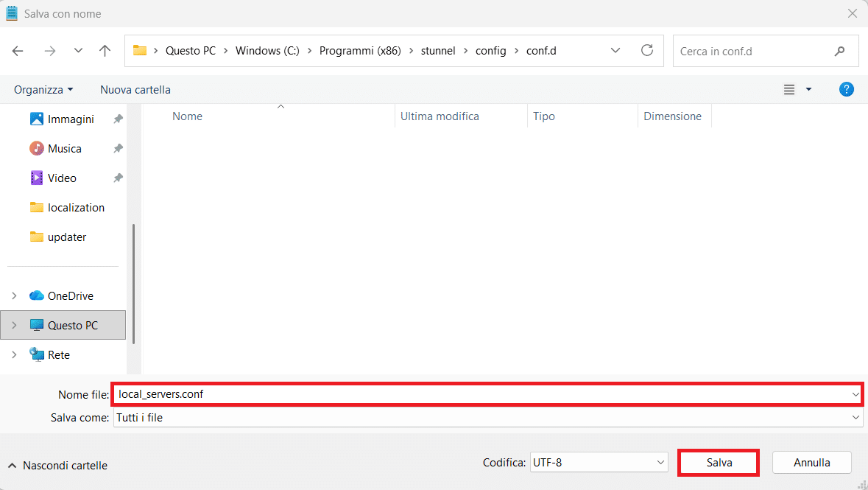The width and height of the screenshot is (868, 490).
Task: Click the Up one level arrow
Action: (105, 51)
